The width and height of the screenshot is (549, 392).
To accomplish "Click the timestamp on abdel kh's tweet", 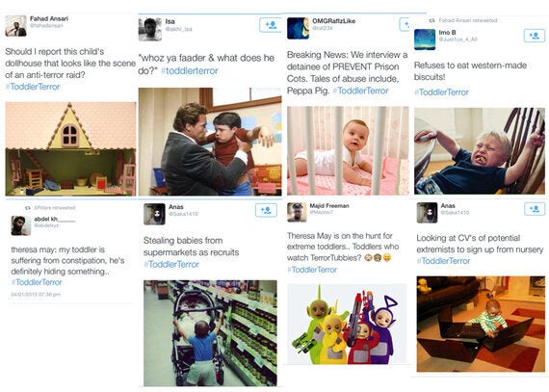I will point(36,295).
